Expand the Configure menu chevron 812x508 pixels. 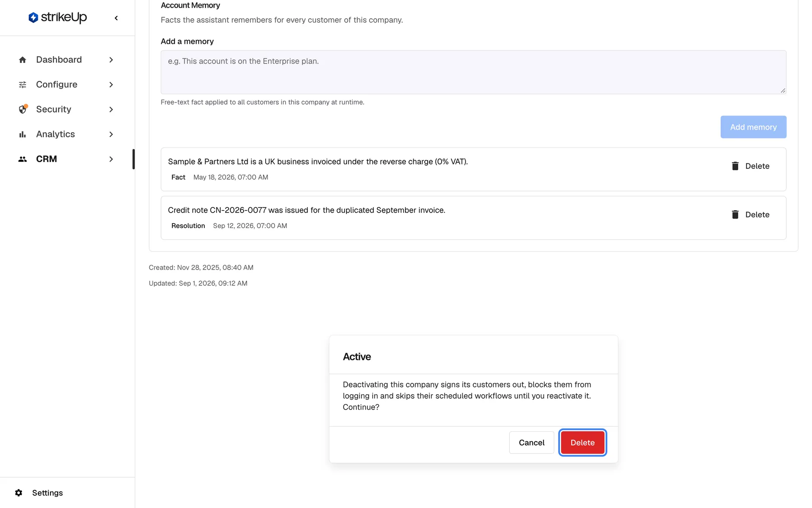click(111, 84)
